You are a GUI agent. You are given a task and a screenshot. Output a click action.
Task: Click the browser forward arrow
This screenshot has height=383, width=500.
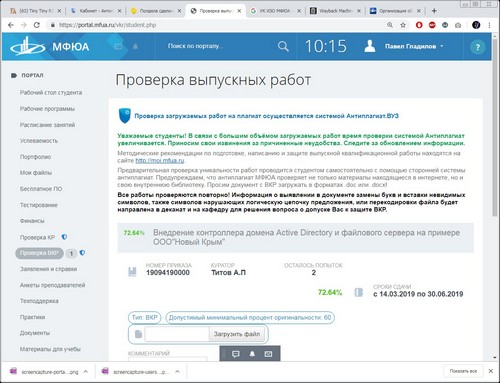click(24, 25)
